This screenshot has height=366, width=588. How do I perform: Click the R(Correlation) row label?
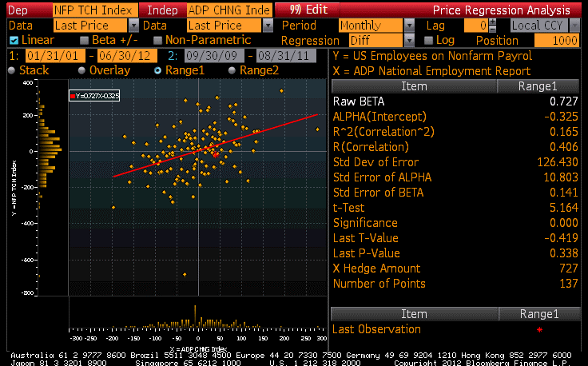[371, 147]
